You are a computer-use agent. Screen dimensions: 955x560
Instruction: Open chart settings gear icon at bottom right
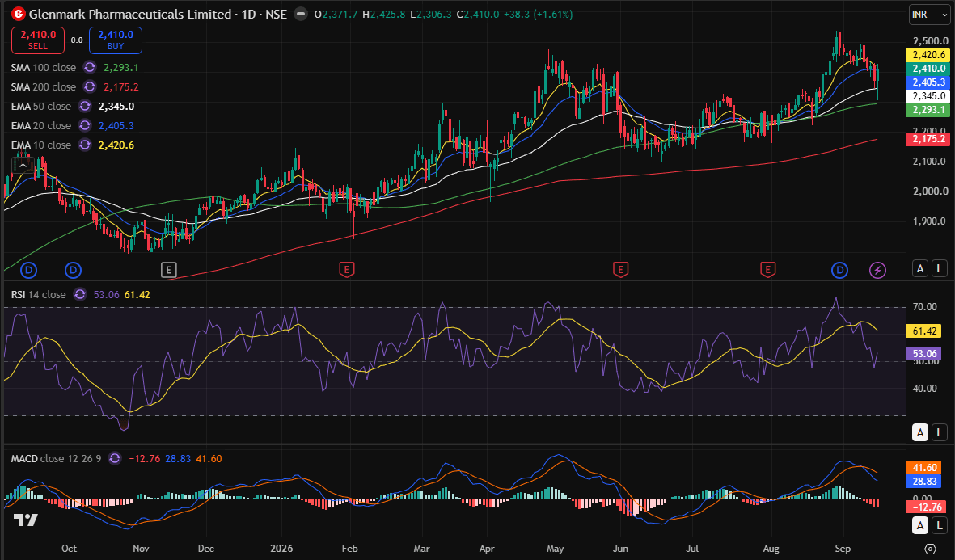click(929, 549)
